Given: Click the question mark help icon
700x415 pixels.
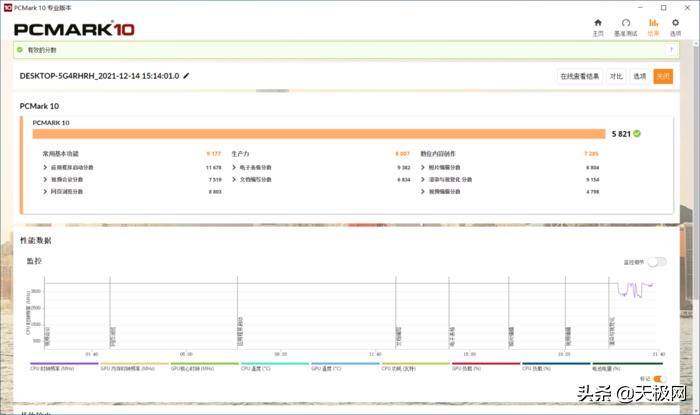Looking at the screenshot, I should 669,48.
